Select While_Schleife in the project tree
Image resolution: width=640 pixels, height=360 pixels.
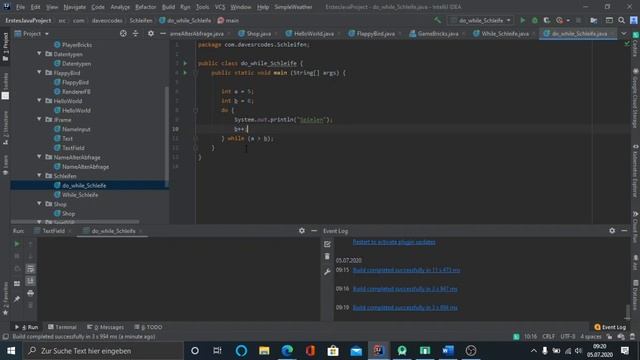click(x=80, y=195)
